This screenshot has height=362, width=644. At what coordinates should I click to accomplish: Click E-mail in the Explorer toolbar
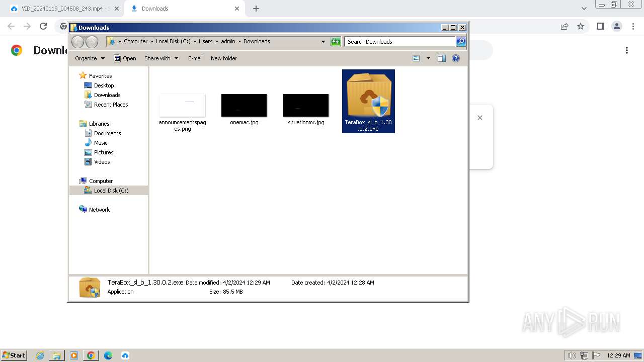(195, 58)
